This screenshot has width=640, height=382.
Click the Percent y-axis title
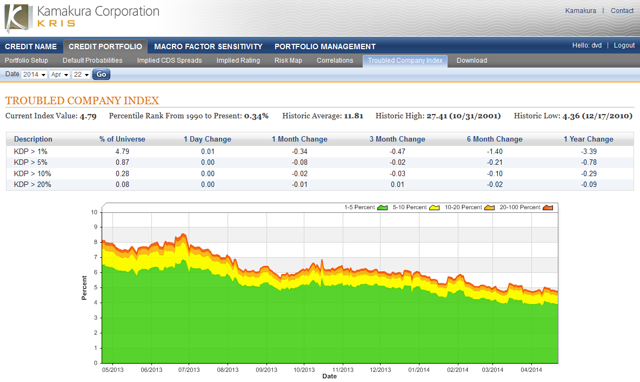84,288
